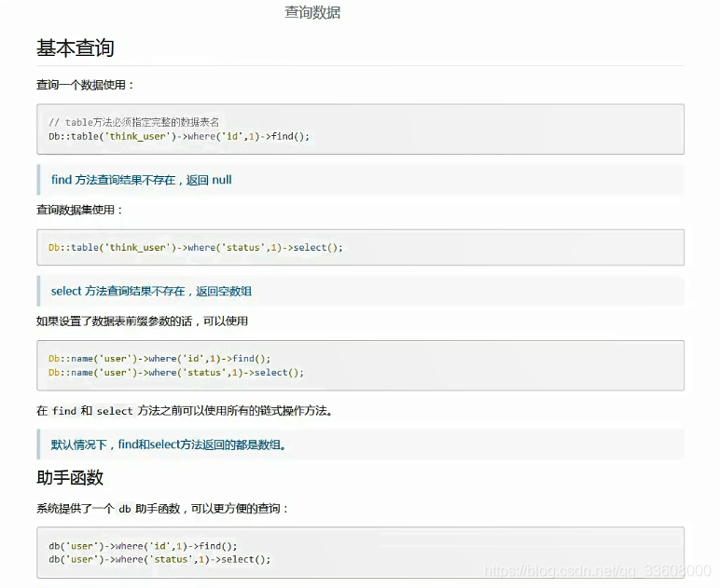Click code line Db::name('user')->where('status',1)->select();
This screenshot has width=720, height=588.
click(x=176, y=373)
